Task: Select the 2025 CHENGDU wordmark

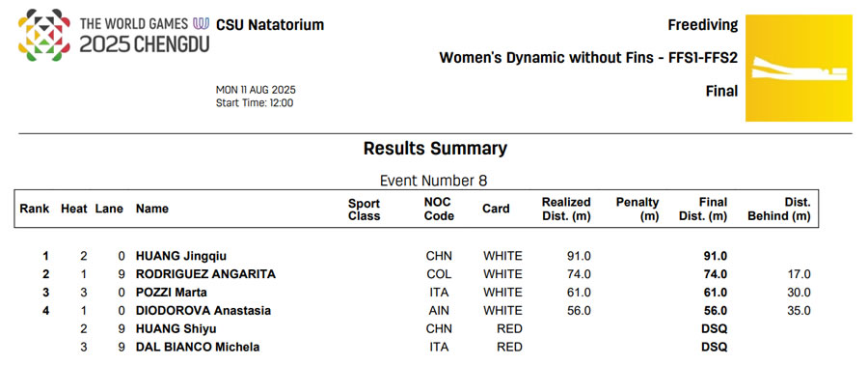Action: click(145, 44)
